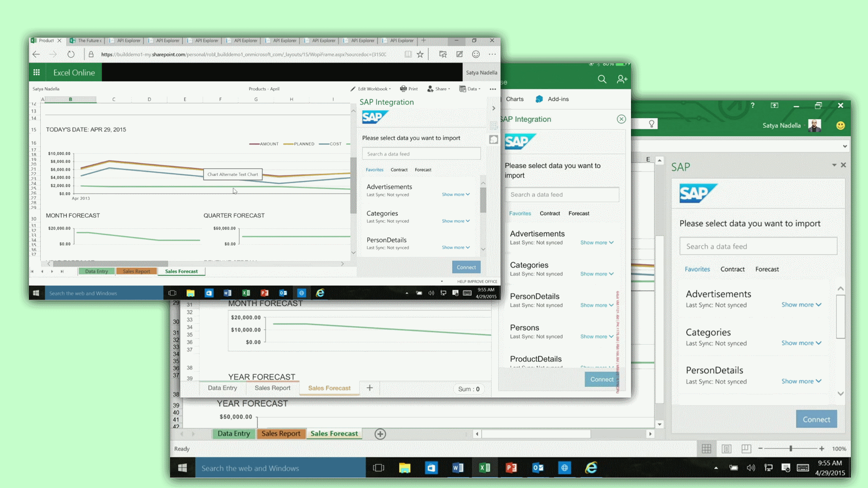Close SAP Integration pane in mobile Excel
Screen dimensions: 868x488
coord(621,119)
